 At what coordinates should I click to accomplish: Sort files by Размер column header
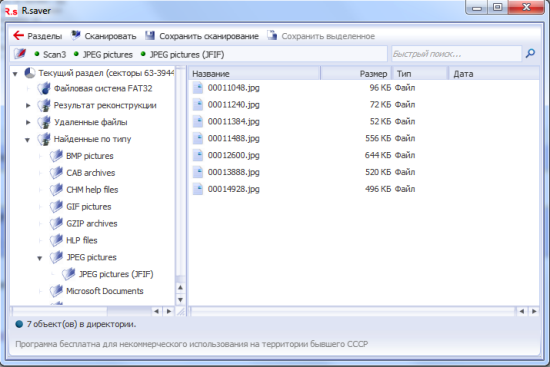pos(356,74)
